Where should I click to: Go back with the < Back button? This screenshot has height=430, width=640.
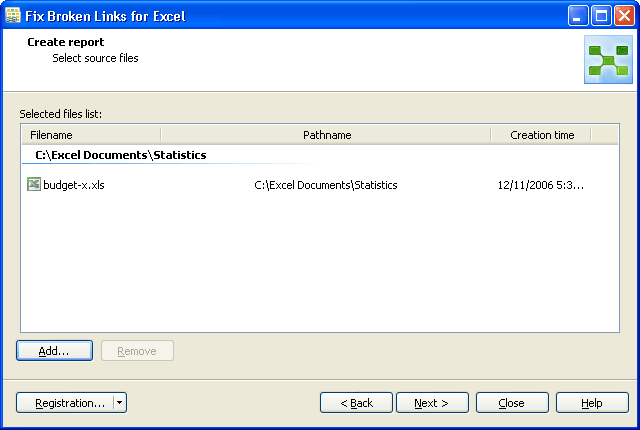pyautogui.click(x=356, y=403)
